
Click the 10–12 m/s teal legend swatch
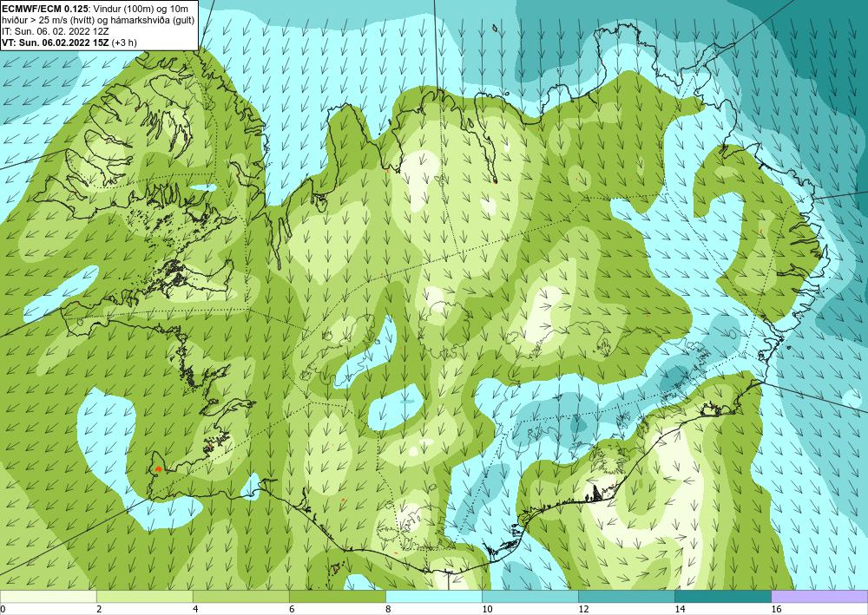click(x=529, y=596)
